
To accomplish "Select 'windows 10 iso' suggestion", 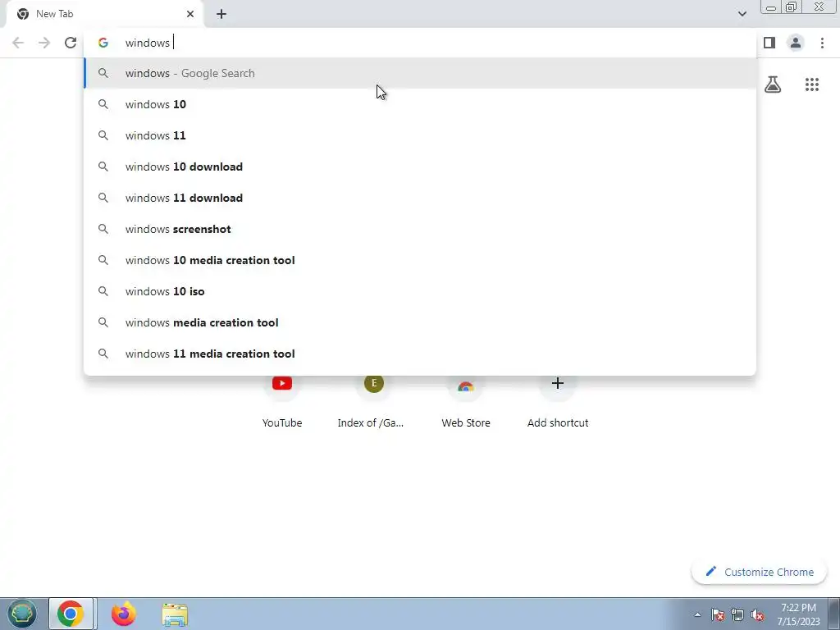I will pos(420,291).
